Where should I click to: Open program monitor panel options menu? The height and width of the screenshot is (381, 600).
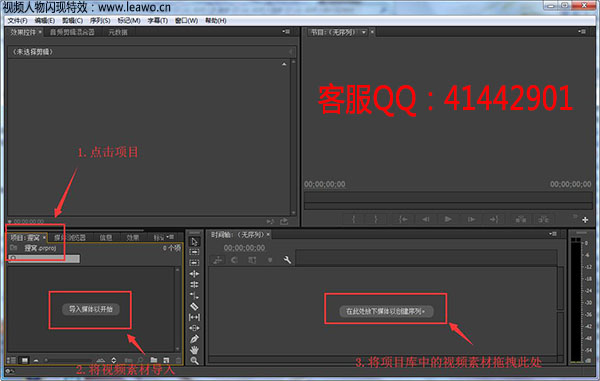click(x=582, y=32)
